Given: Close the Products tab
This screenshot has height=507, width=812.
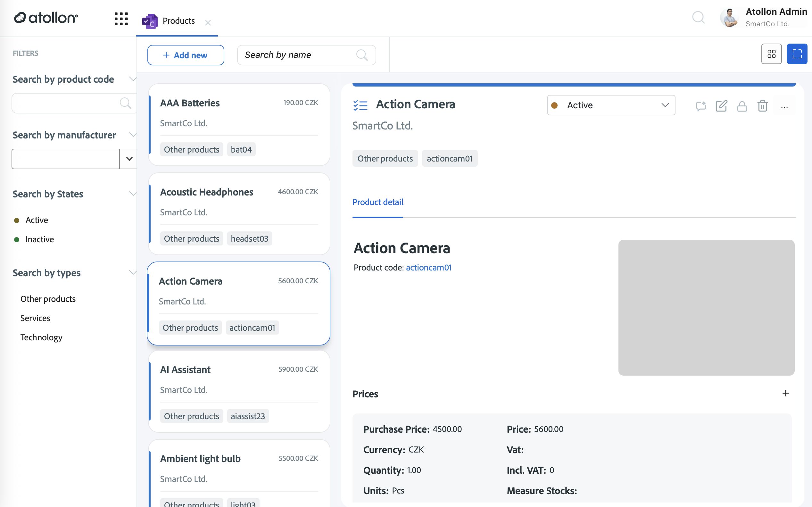Looking at the screenshot, I should pos(208,23).
